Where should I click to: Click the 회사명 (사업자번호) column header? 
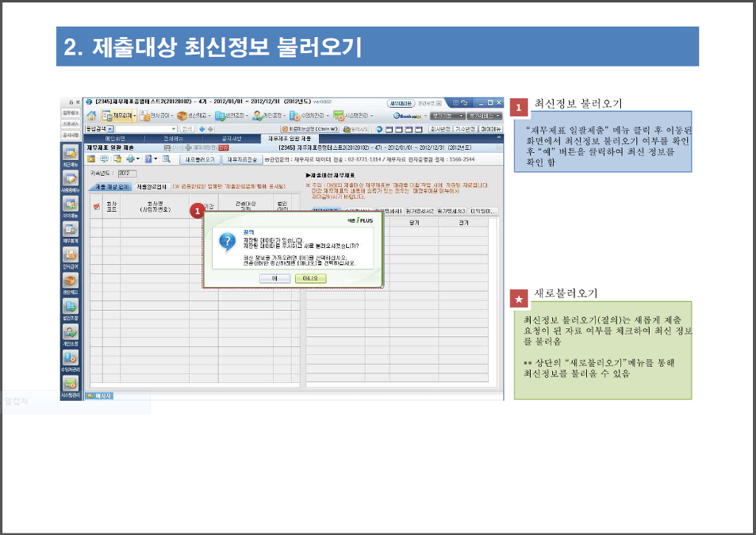click(x=155, y=207)
